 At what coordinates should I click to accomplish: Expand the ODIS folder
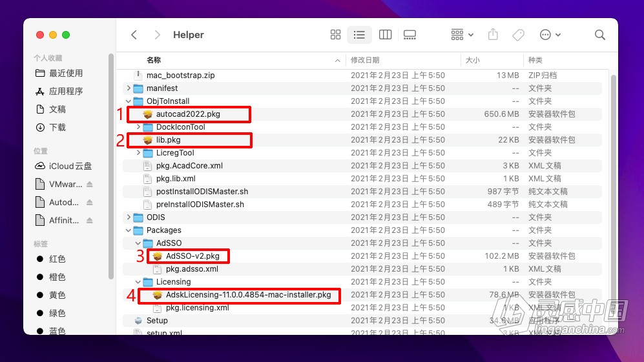(129, 217)
